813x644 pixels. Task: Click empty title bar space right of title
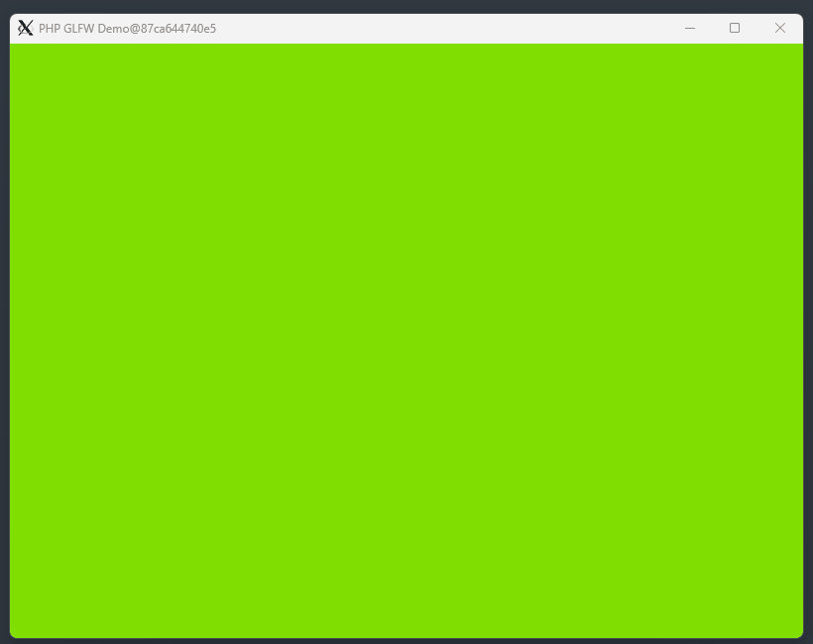(446, 29)
